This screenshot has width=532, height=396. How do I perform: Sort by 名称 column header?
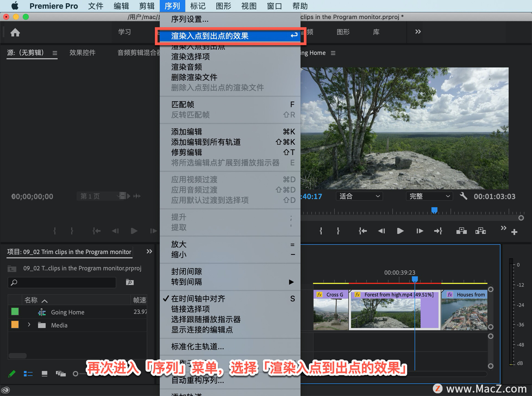tap(31, 300)
